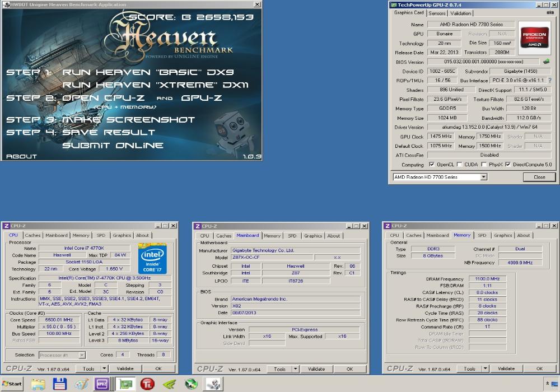Select the GPU-Z Graphics Card tab
The image size is (560, 392).
409,12
